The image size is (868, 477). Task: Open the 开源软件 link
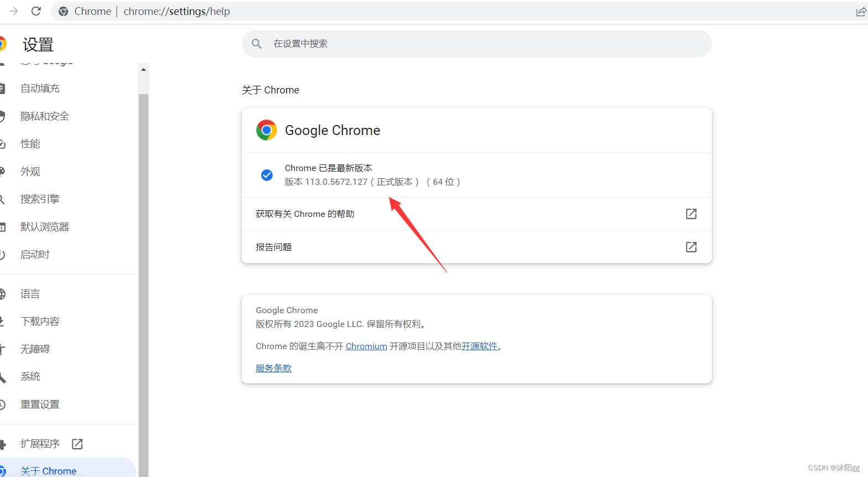coord(480,346)
